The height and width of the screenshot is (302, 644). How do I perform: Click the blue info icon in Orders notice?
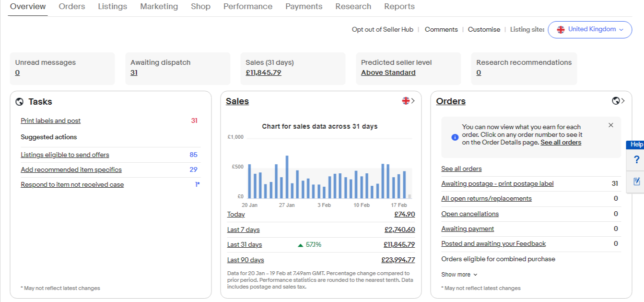click(x=455, y=137)
